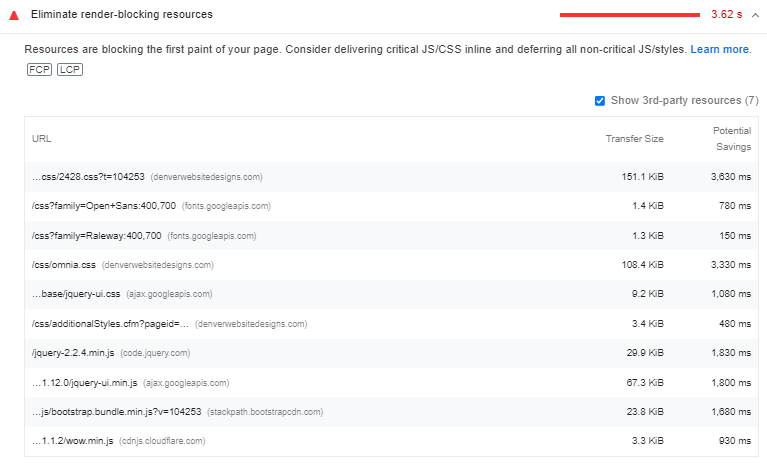Open the 1.1.2/wow.min.js URL
This screenshot has width=767, height=470.
coord(72,441)
